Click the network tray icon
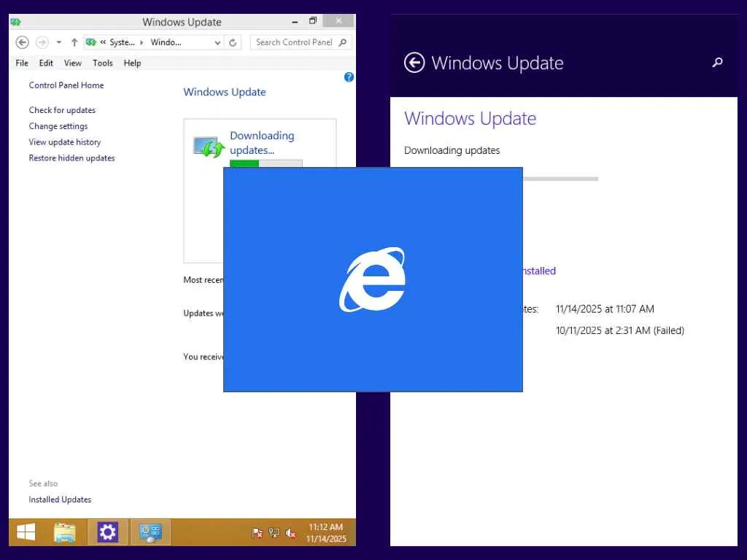Viewport: 747px width, 560px height. [274, 533]
